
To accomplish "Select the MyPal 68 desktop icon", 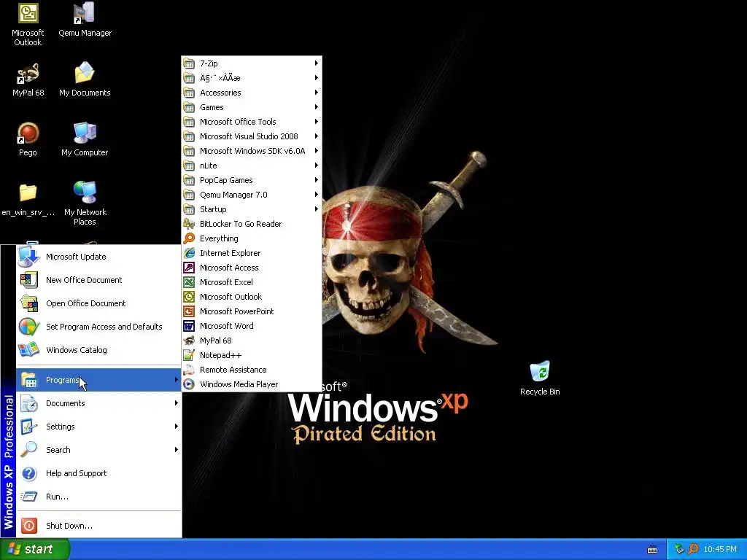I will (28, 80).
